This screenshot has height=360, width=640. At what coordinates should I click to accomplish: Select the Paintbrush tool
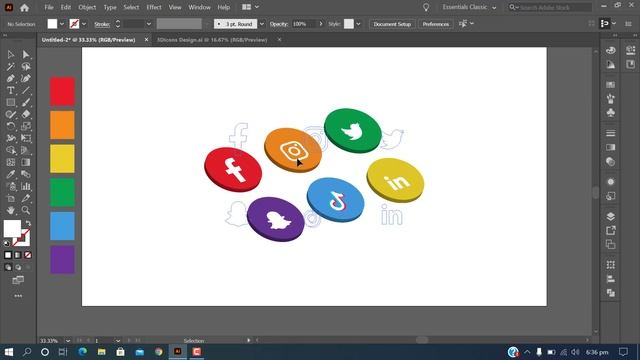click(x=26, y=102)
